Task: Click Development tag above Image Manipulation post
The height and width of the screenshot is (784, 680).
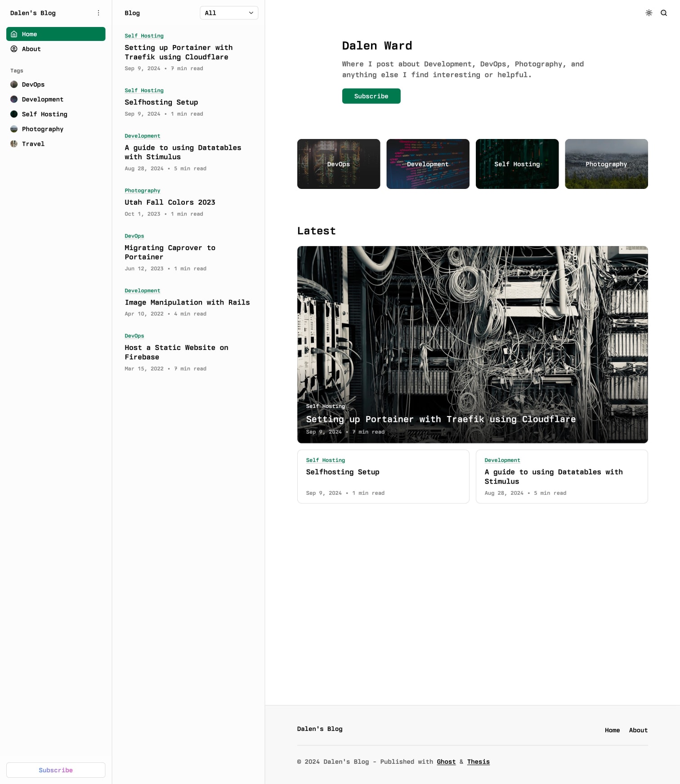Action: pyautogui.click(x=142, y=291)
